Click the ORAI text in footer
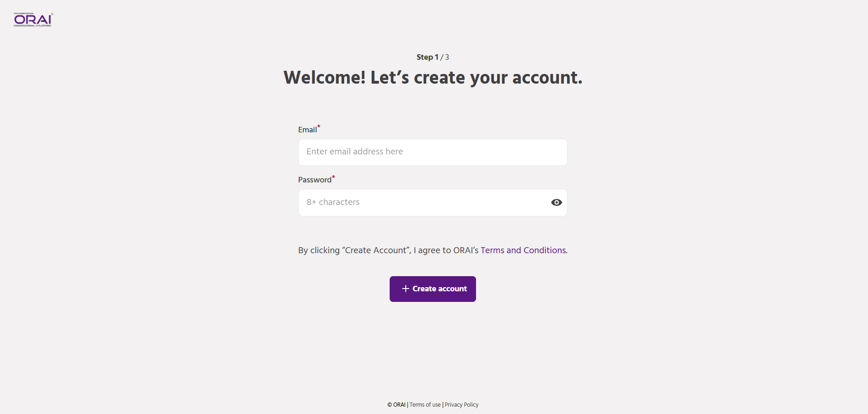The image size is (868, 414). pos(399,405)
